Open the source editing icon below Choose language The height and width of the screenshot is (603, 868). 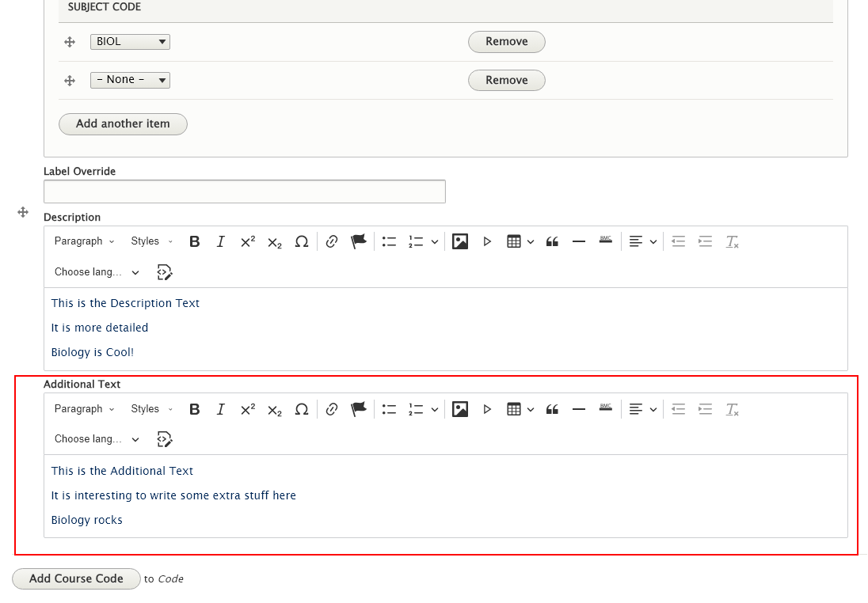coord(165,272)
